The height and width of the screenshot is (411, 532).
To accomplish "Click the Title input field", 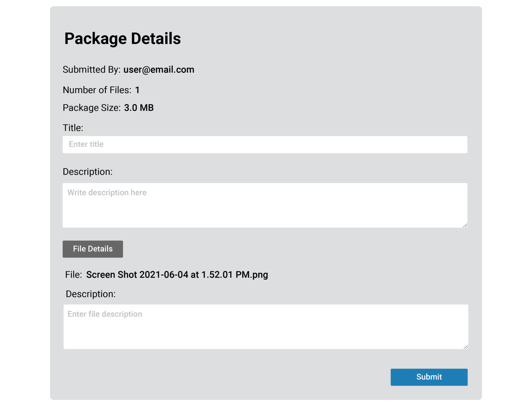I will [x=265, y=144].
